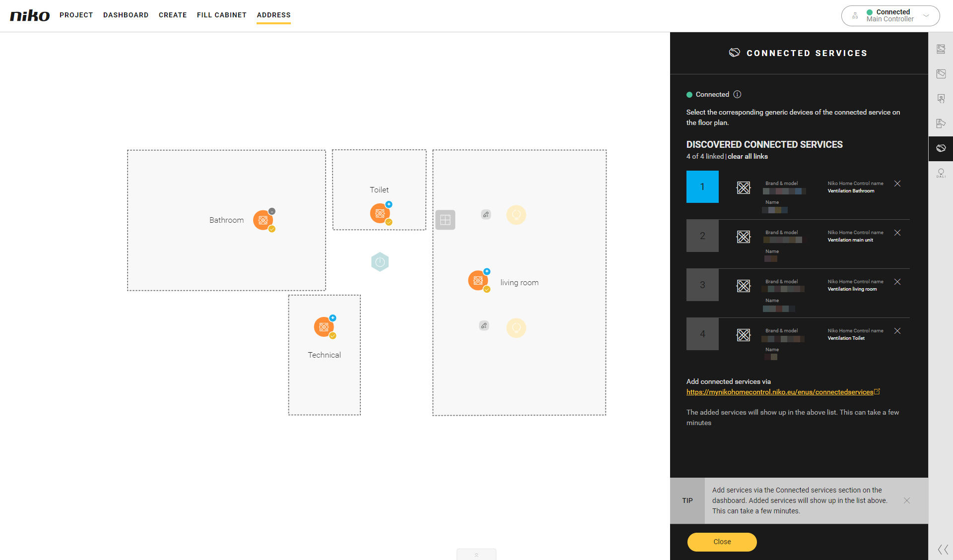Collapse the right side panel with chevrons
953x560 pixels.
[943, 549]
